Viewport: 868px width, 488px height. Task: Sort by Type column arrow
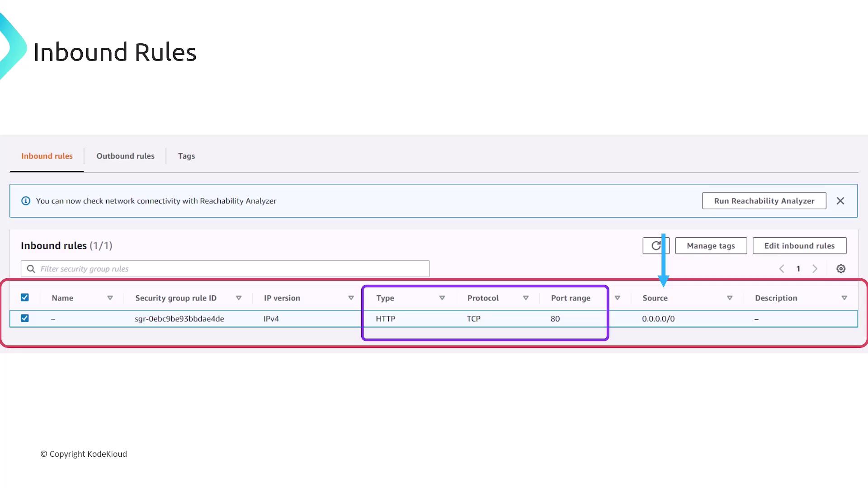click(442, 298)
